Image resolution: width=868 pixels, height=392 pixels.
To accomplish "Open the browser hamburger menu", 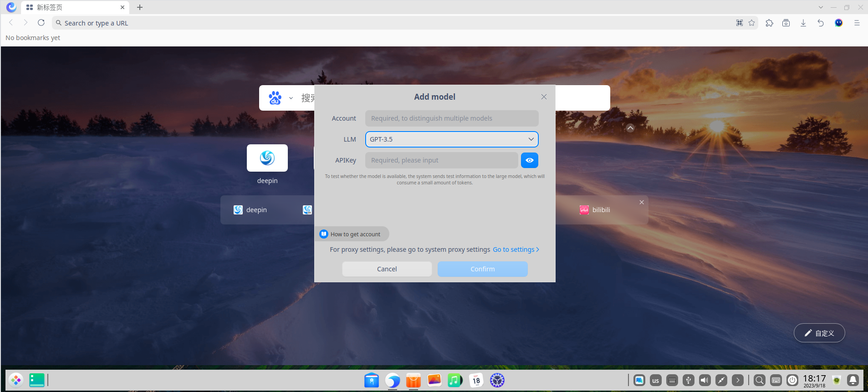I will 857,23.
